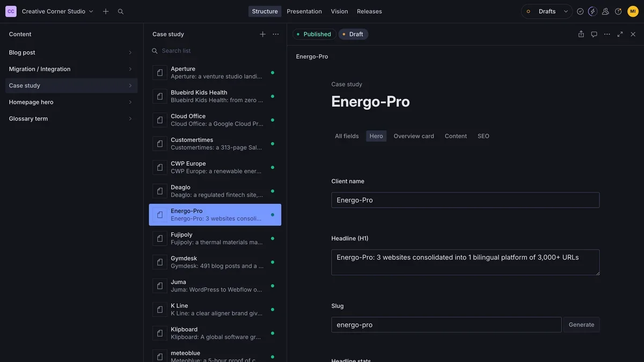The width and height of the screenshot is (644, 362).
Task: Click into the Headline (H1) text area
Action: coord(465,262)
